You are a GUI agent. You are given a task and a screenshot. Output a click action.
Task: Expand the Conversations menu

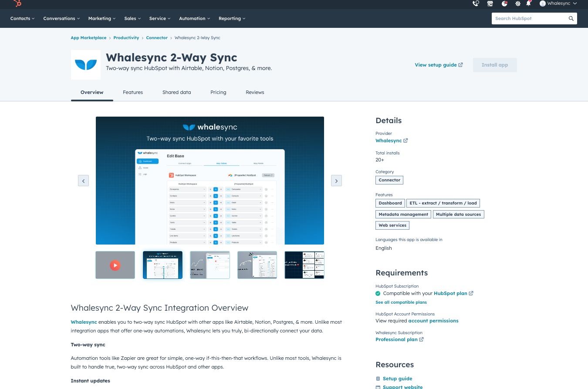point(62,19)
